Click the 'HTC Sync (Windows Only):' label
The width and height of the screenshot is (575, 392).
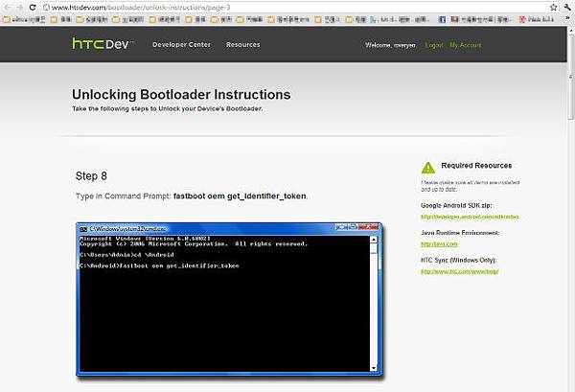point(458,260)
